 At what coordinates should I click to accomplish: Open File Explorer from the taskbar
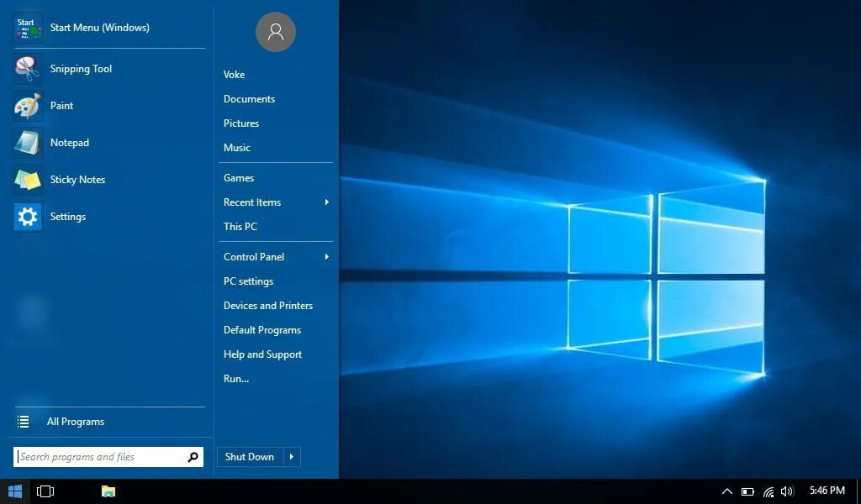[108, 491]
